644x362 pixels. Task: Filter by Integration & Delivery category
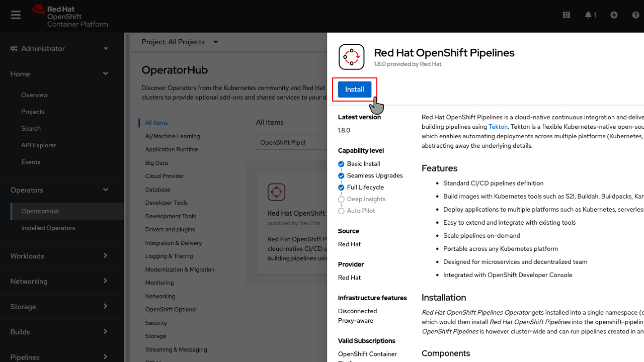pyautogui.click(x=174, y=243)
